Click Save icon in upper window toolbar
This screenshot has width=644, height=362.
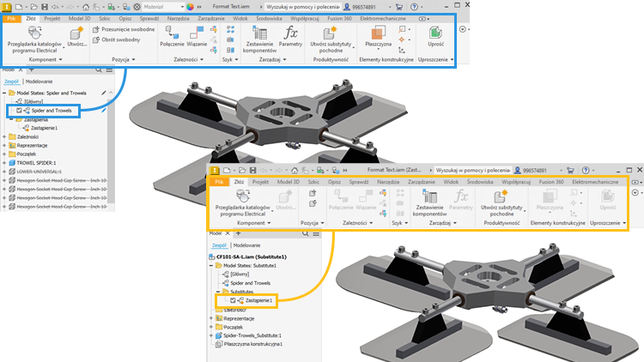45,7
